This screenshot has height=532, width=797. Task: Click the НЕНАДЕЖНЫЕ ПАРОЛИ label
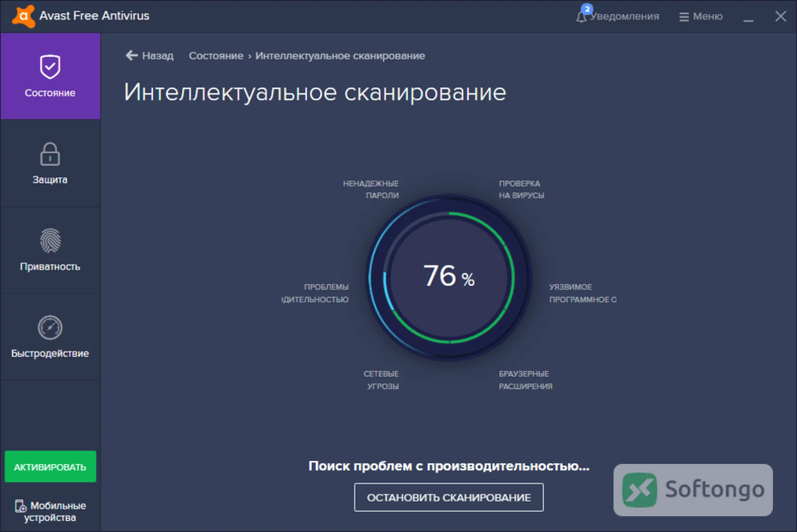click(371, 189)
